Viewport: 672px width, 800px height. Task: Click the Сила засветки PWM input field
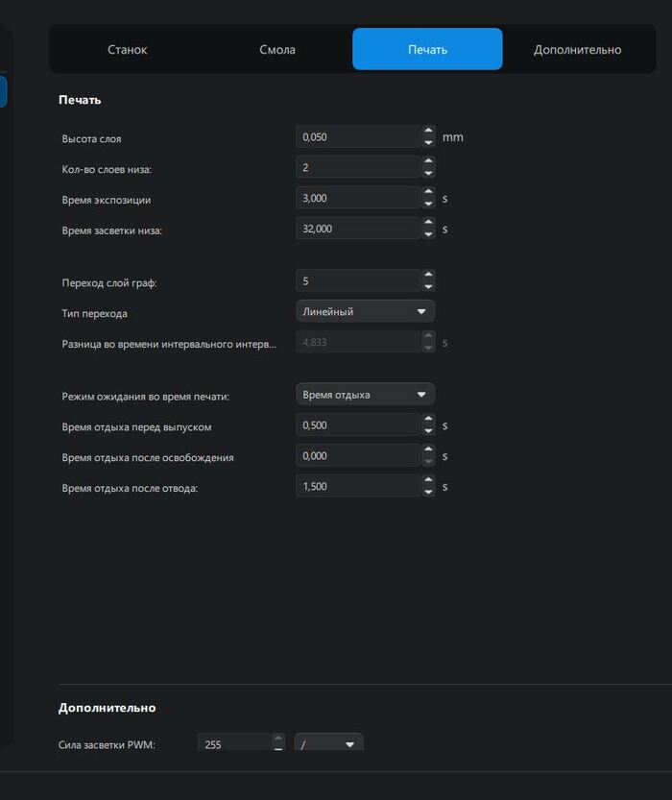(234, 743)
